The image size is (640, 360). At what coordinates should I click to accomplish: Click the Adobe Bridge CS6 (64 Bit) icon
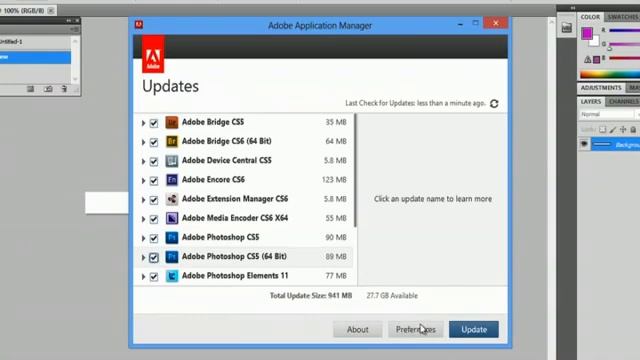click(171, 141)
